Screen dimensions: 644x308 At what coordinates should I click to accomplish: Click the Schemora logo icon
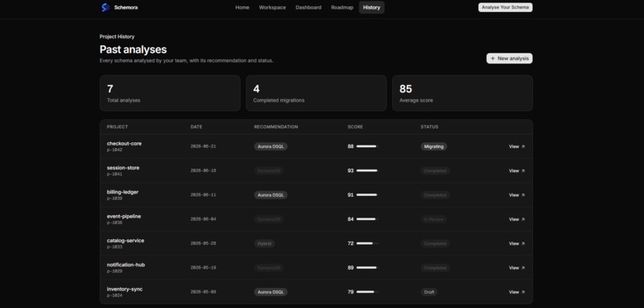pos(105,7)
